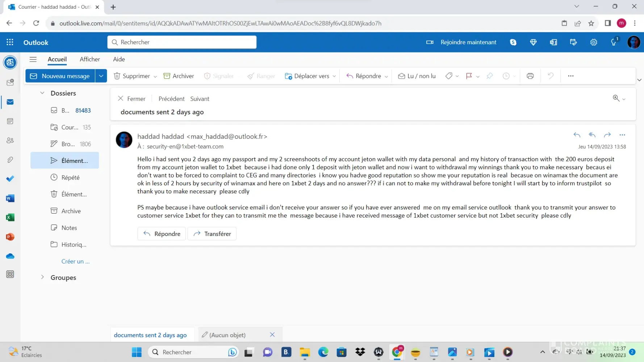Open the Mail icon in left rail
644x362 pixels.
[x=10, y=102]
